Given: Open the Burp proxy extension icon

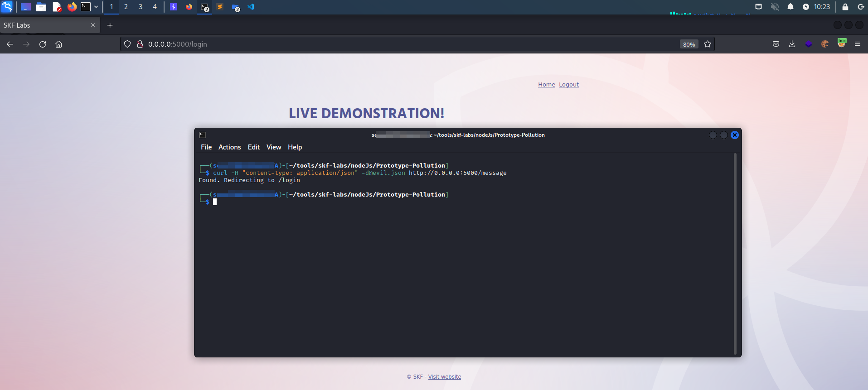Looking at the screenshot, I should point(842,43).
